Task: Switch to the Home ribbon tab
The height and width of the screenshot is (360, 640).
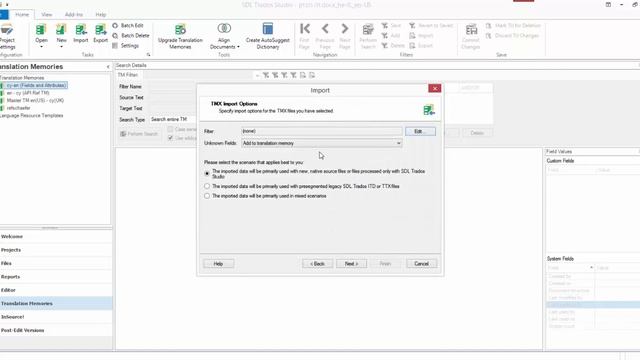Action: tap(22, 14)
